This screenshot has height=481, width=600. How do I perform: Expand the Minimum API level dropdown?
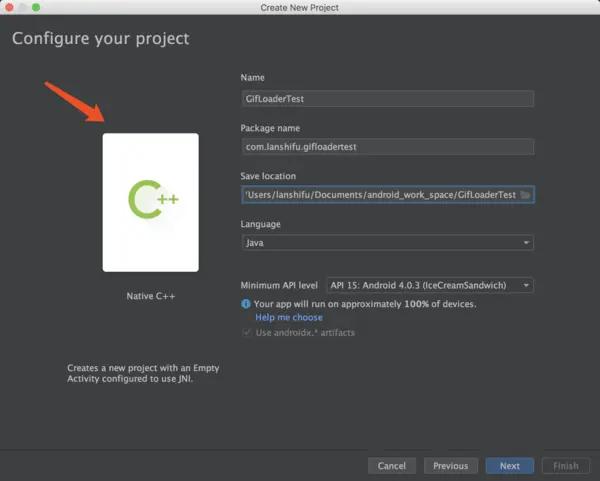(430, 285)
